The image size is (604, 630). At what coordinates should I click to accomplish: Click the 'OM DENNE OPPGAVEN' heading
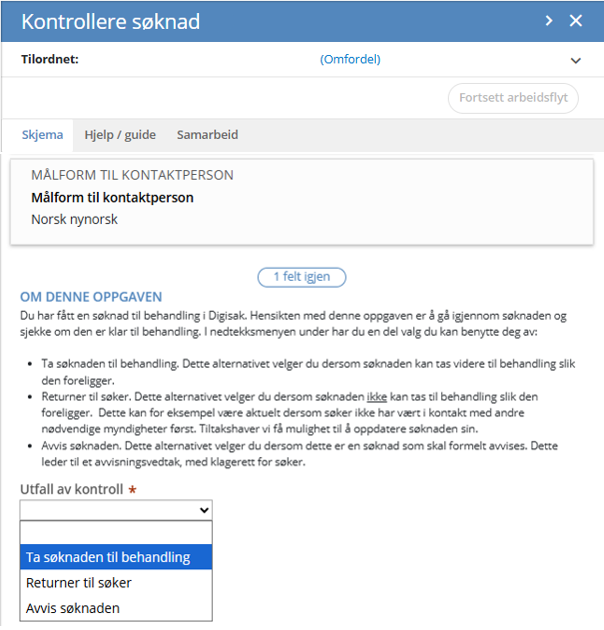(x=91, y=297)
